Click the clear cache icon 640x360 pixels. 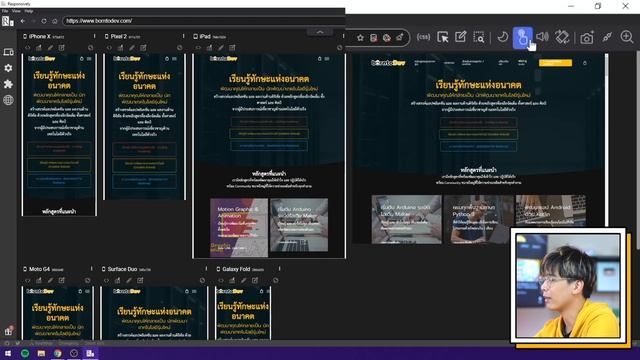pos(399,38)
